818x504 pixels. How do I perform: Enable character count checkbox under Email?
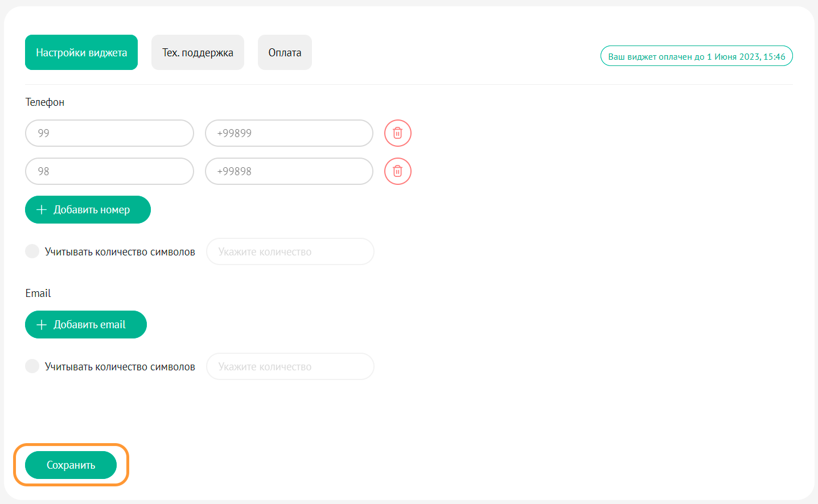pos(32,366)
